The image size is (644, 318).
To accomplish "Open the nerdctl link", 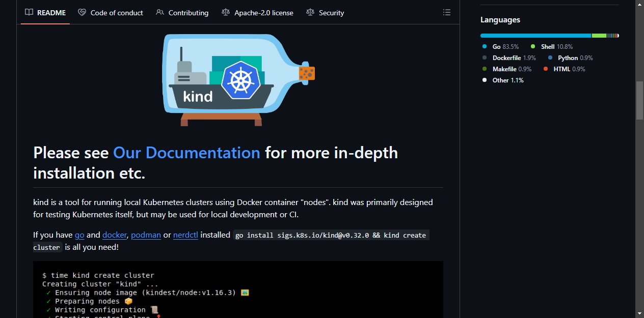I will 185,235.
